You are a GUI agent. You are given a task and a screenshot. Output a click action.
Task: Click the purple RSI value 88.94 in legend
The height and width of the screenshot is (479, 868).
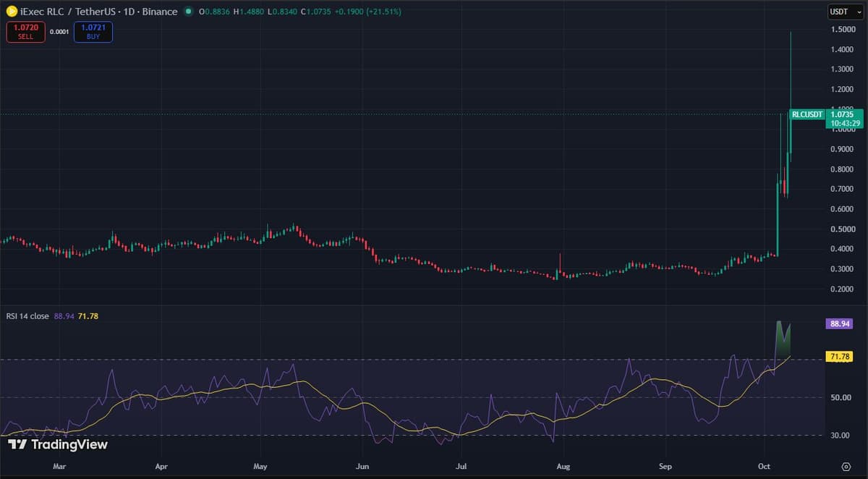64,315
